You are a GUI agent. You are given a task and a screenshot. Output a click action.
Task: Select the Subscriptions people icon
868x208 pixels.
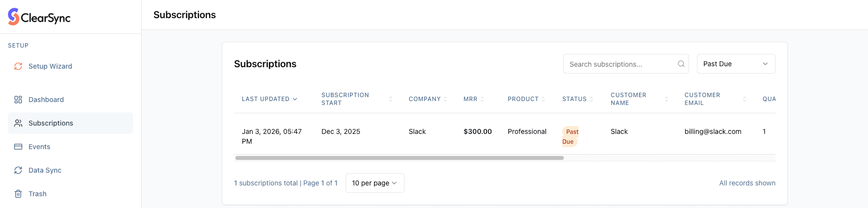pos(18,123)
